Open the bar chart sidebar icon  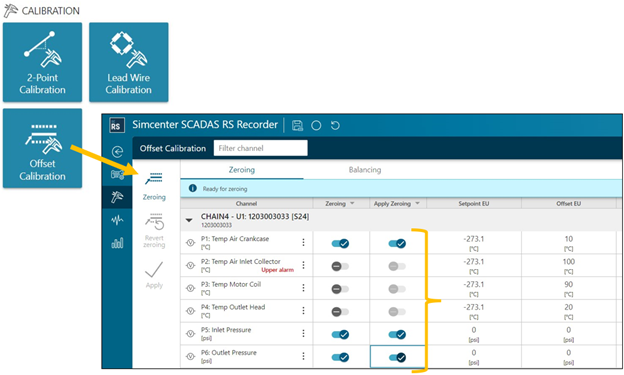[x=117, y=242]
